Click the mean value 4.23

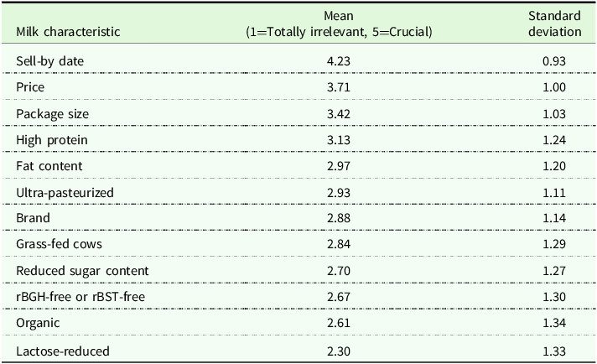(x=339, y=61)
